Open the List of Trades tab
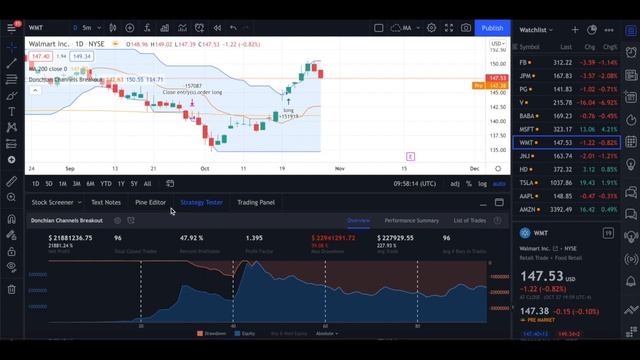 pyautogui.click(x=470, y=220)
